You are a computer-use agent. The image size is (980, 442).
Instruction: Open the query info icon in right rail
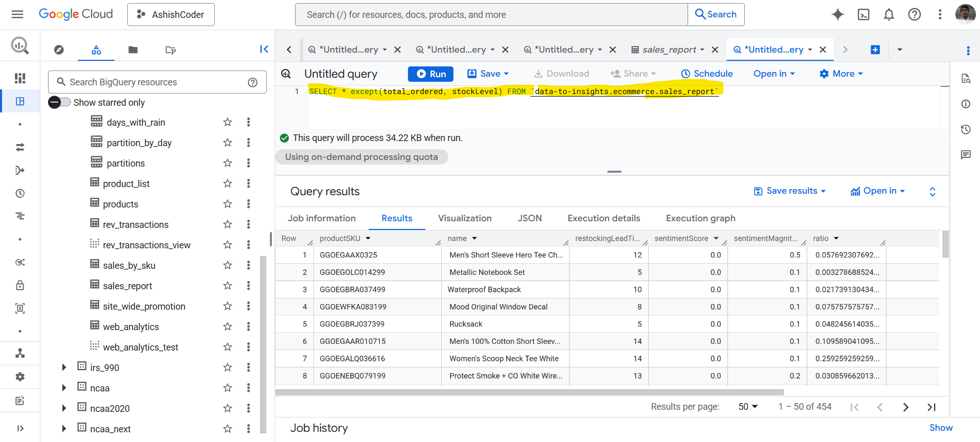tap(966, 104)
